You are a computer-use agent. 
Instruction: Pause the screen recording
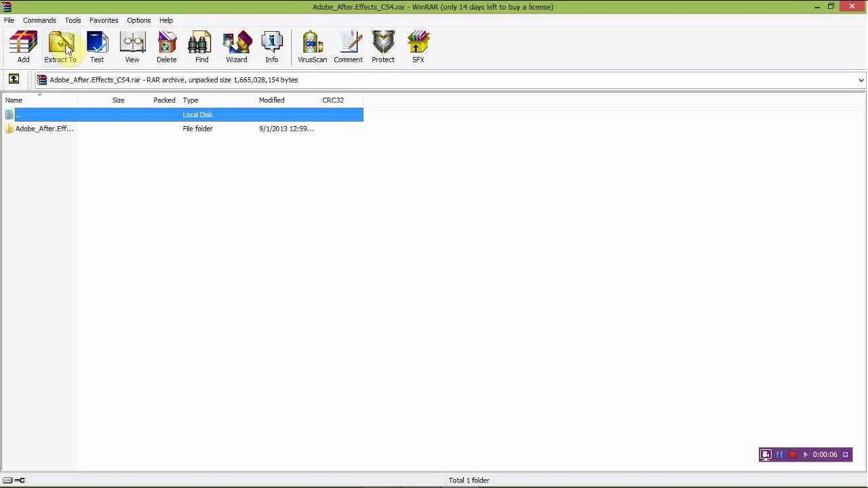(x=779, y=455)
